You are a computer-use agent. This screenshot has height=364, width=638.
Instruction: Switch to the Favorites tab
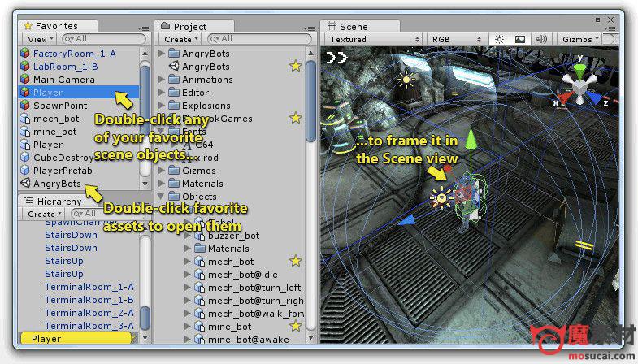click(56, 26)
